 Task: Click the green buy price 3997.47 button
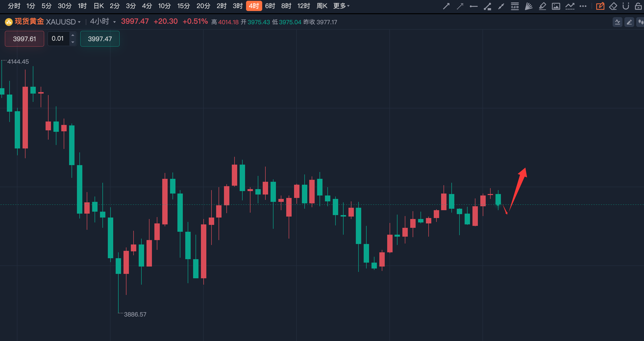100,39
